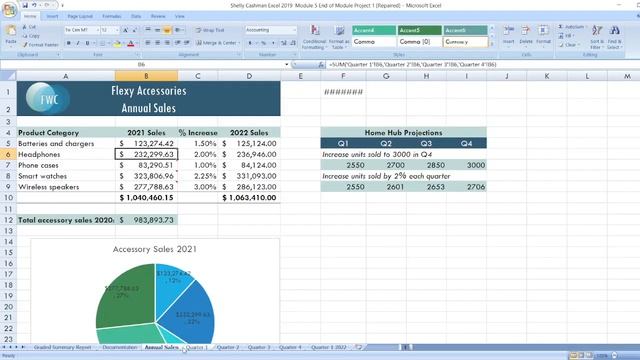This screenshot has width=640, height=360.
Task: Apply the Comma cell style
Action: (374, 42)
